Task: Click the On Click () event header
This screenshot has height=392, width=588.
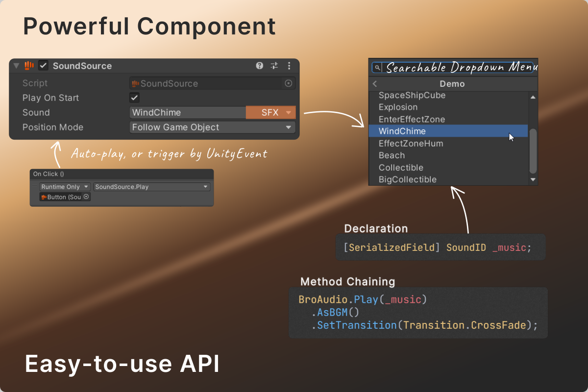Action: [x=122, y=174]
